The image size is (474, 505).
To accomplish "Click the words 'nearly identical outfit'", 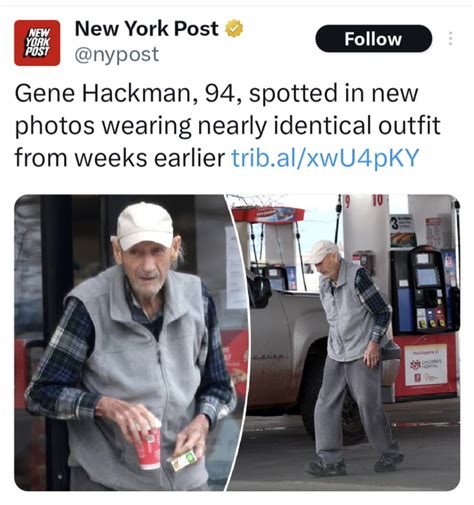I will pyautogui.click(x=319, y=125).
